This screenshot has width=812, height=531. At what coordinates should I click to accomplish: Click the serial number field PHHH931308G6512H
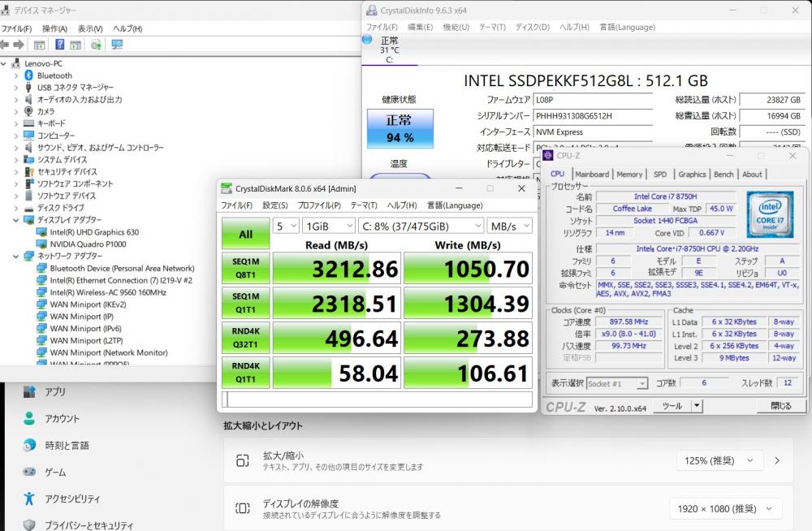coord(593,116)
